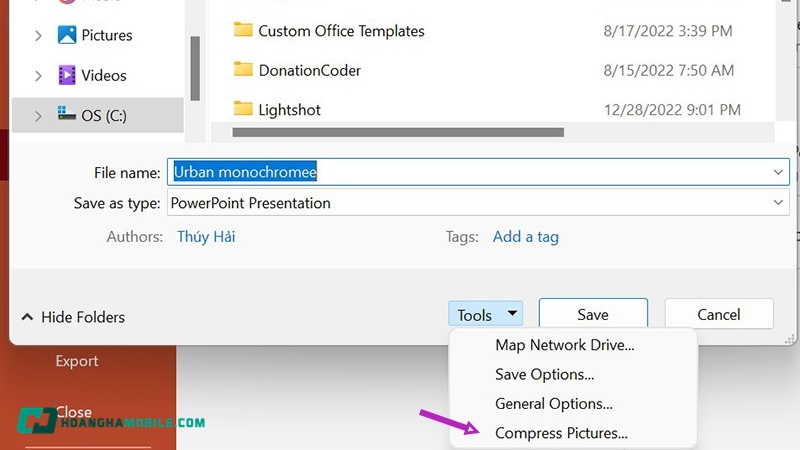Click the OS (C:) drive icon

(68, 115)
